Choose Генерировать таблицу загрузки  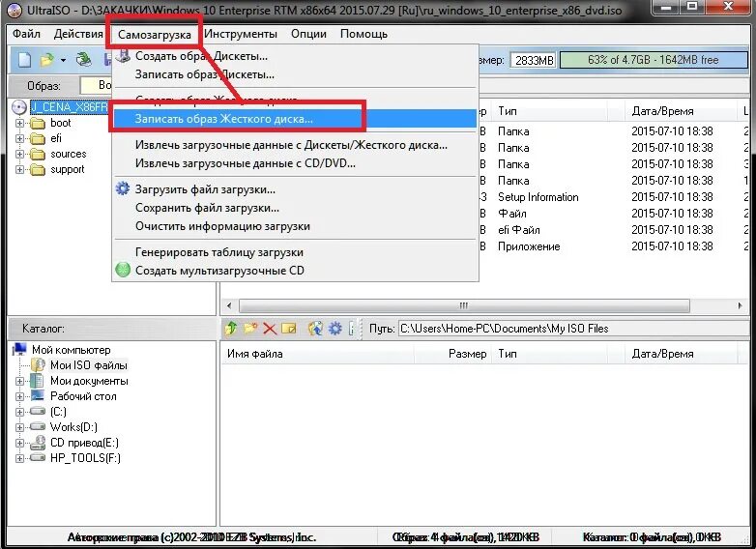click(295, 252)
